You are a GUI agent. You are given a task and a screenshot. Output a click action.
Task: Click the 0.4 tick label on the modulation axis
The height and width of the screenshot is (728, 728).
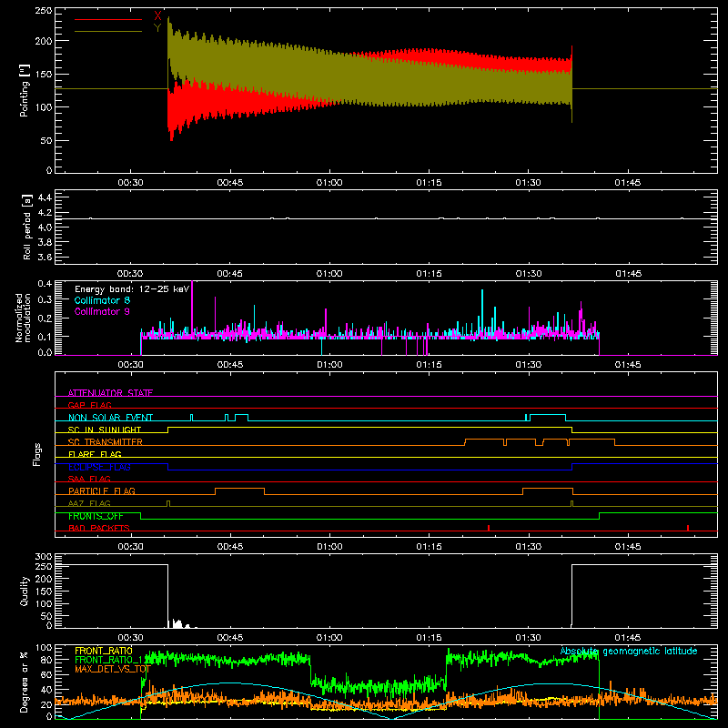click(x=45, y=284)
